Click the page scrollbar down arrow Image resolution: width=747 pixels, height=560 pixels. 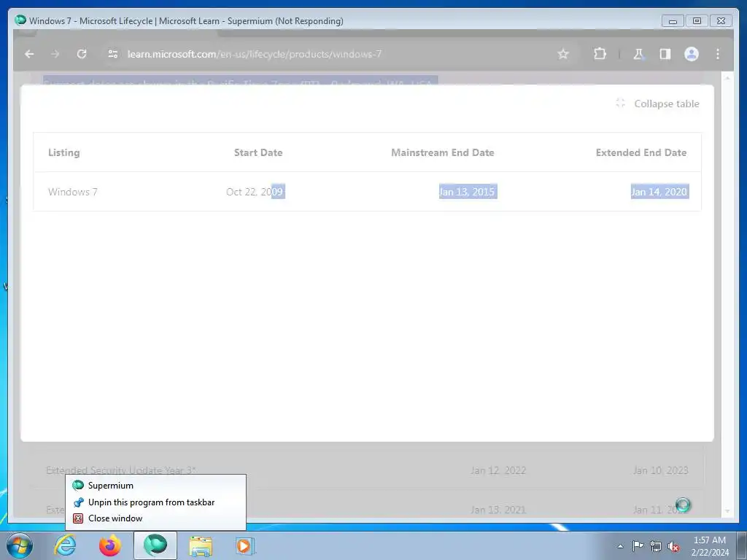727,511
